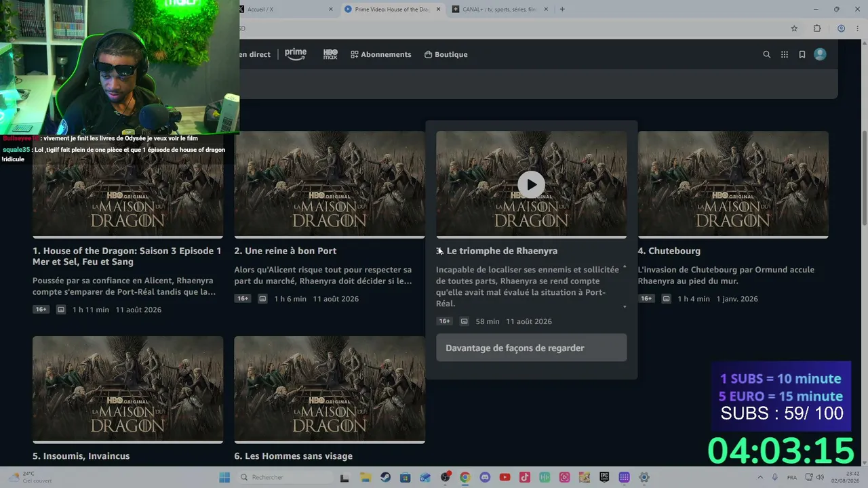
Task: Switch to the CANAL+ browser tab
Action: tap(499, 9)
